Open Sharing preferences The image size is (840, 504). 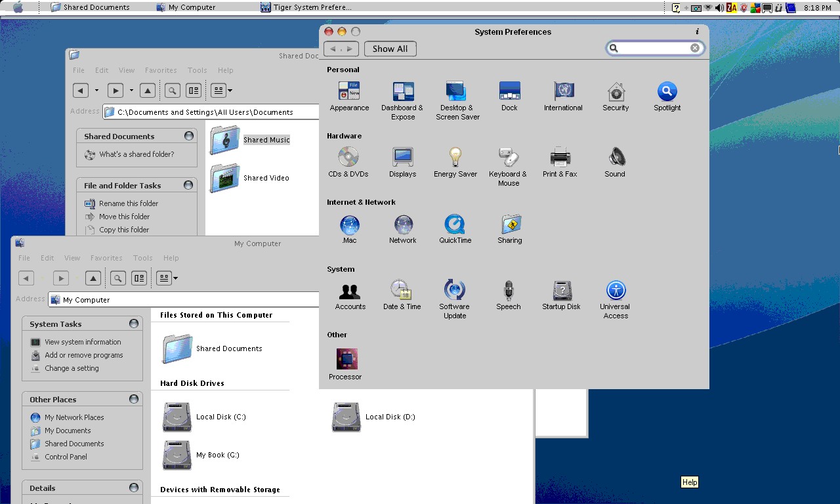[x=510, y=230]
